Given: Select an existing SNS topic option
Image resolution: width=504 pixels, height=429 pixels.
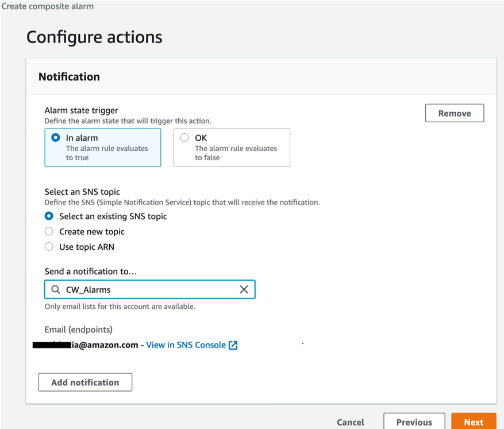Looking at the screenshot, I should (x=49, y=216).
